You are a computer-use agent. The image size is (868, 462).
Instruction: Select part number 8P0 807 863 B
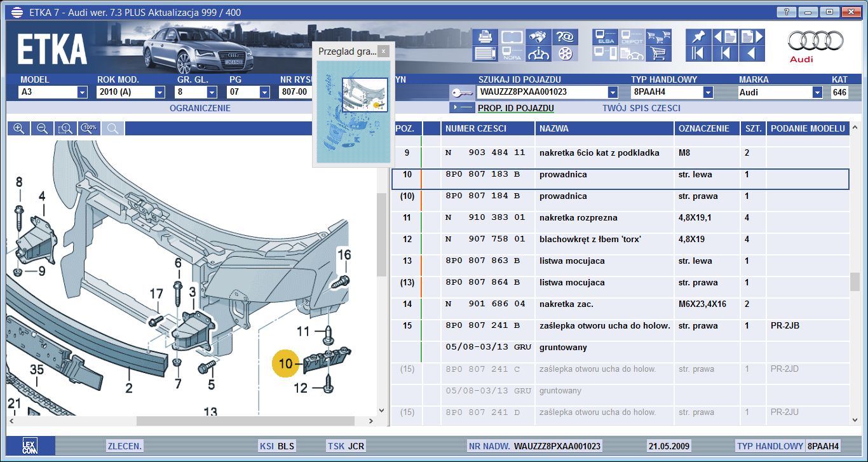[x=483, y=261]
